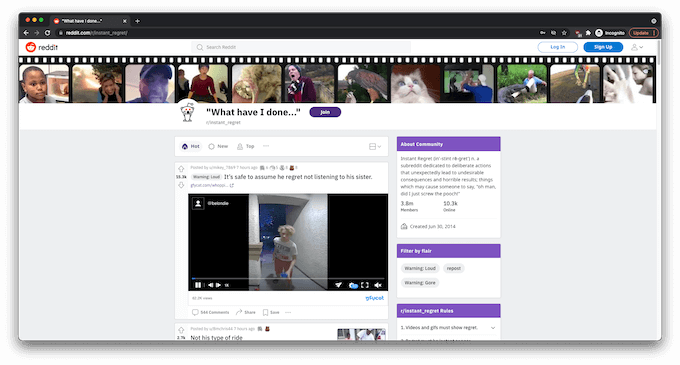Viewport: 680px width, 365px height.
Task: Focus the Search Reddit field
Action: [301, 47]
